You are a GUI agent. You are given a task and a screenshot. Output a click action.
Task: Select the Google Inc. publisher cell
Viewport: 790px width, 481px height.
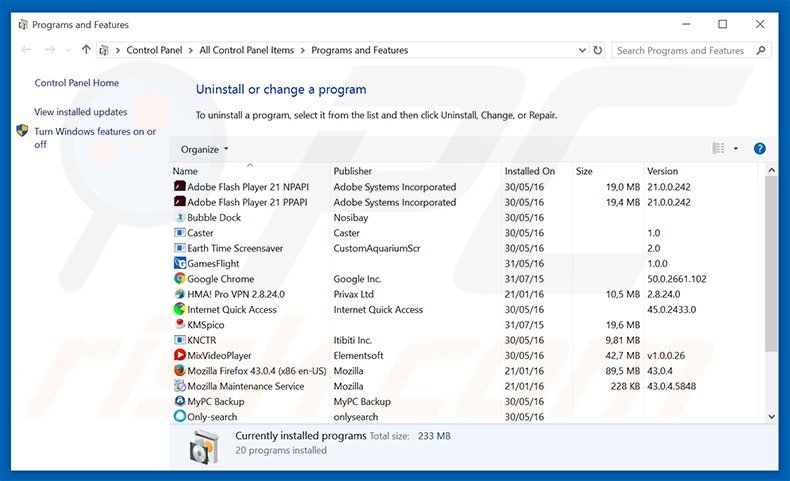[357, 279]
